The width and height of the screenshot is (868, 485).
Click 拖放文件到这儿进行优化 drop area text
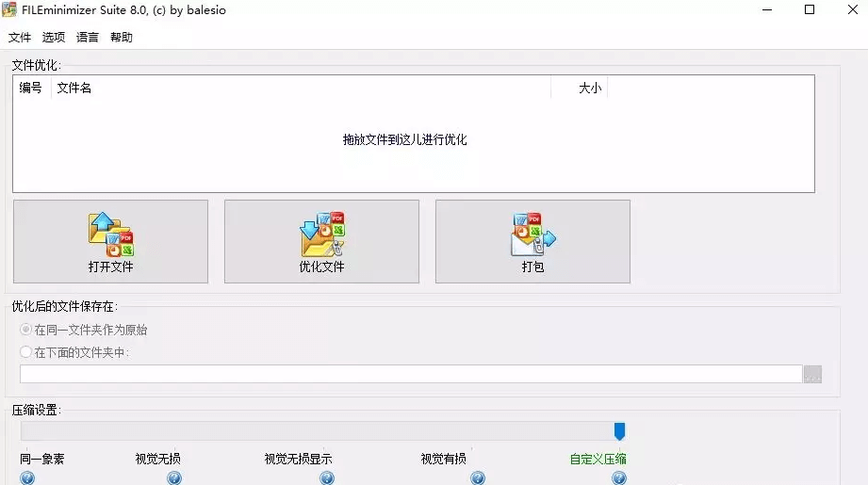[x=404, y=139]
